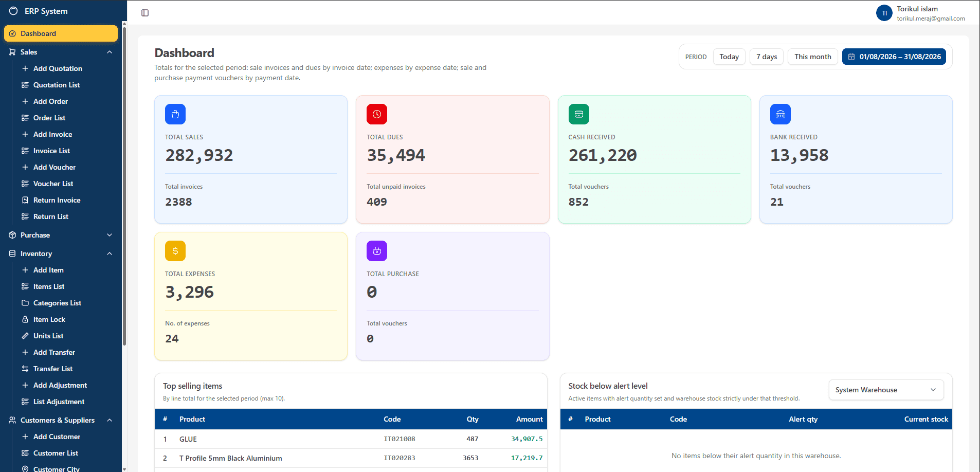Viewport: 980px width, 472px height.
Task: Select the This month period button
Action: 813,57
